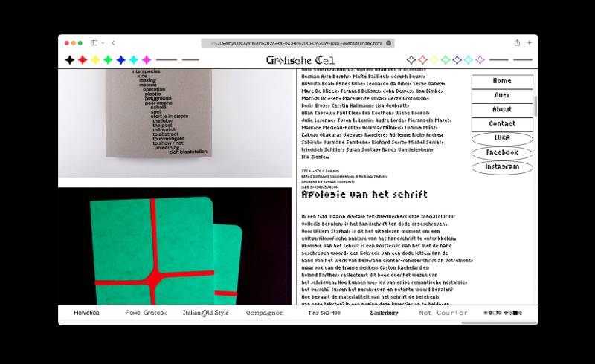The width and height of the screenshot is (595, 364).
Task: Click the address bar URL field
Action: point(297,43)
